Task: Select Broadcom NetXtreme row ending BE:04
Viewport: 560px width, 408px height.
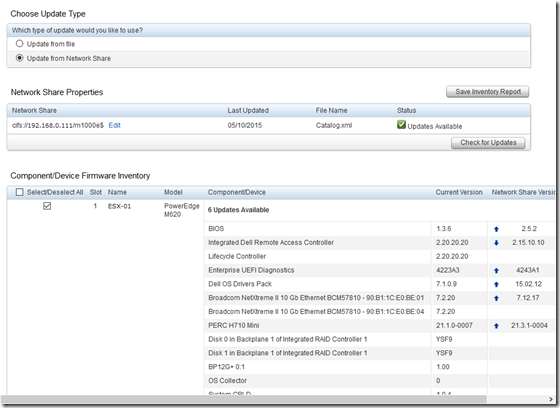Action: point(379,312)
